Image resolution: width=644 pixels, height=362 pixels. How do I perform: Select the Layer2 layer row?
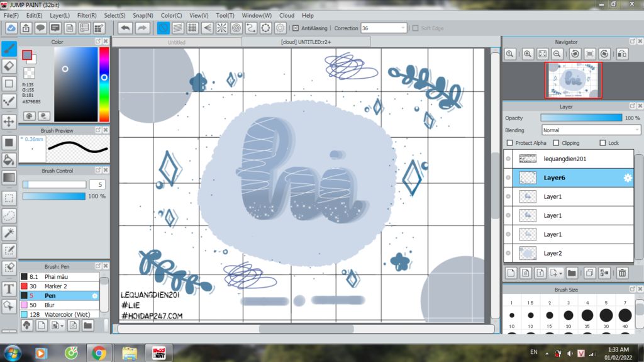tap(569, 253)
